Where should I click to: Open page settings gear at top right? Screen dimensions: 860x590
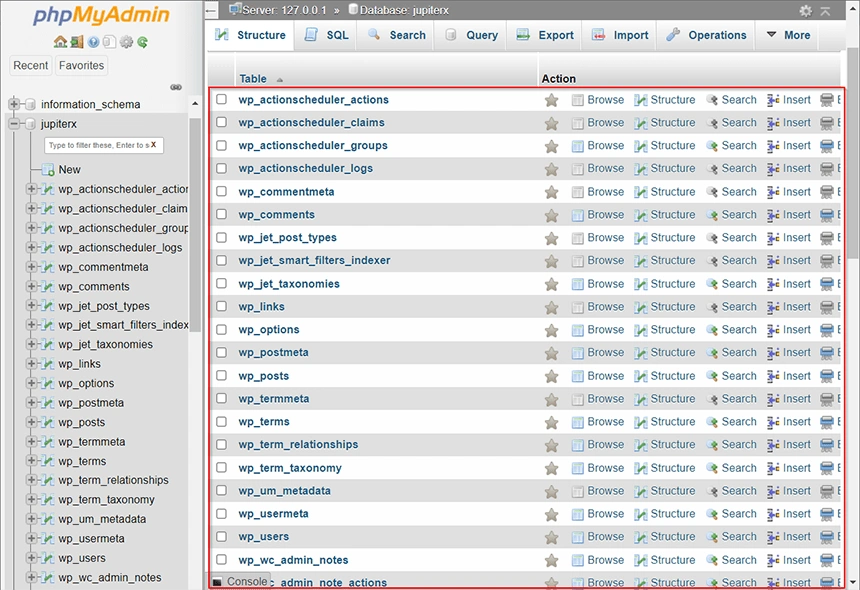[806, 10]
